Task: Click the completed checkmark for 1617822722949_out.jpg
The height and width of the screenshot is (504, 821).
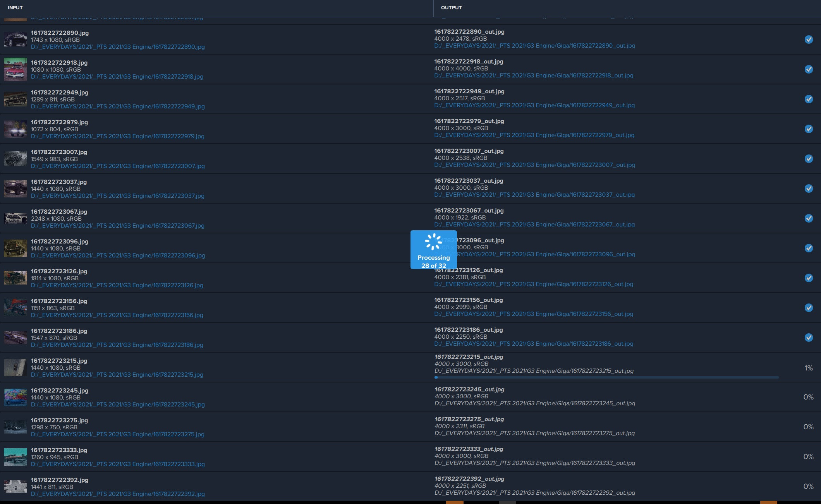Action: 809,99
